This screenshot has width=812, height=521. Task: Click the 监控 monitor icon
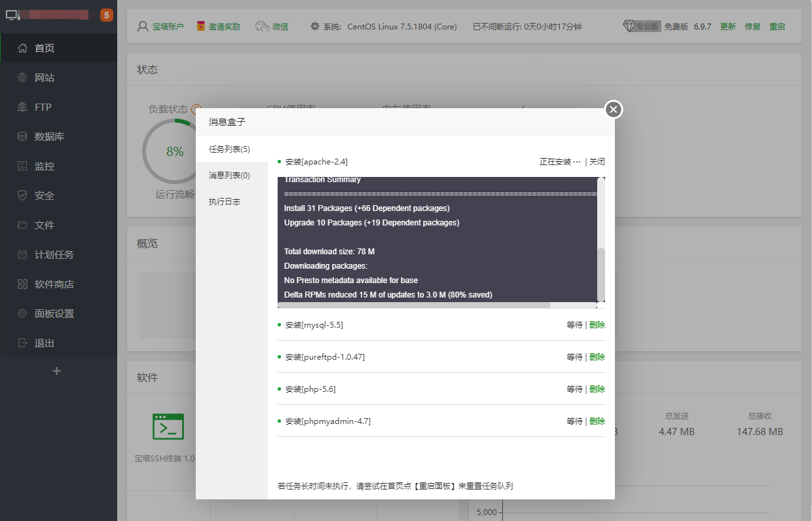22,166
